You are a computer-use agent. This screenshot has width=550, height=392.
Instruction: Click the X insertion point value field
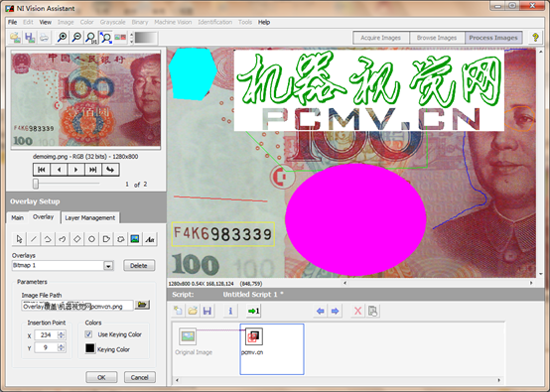click(47, 334)
